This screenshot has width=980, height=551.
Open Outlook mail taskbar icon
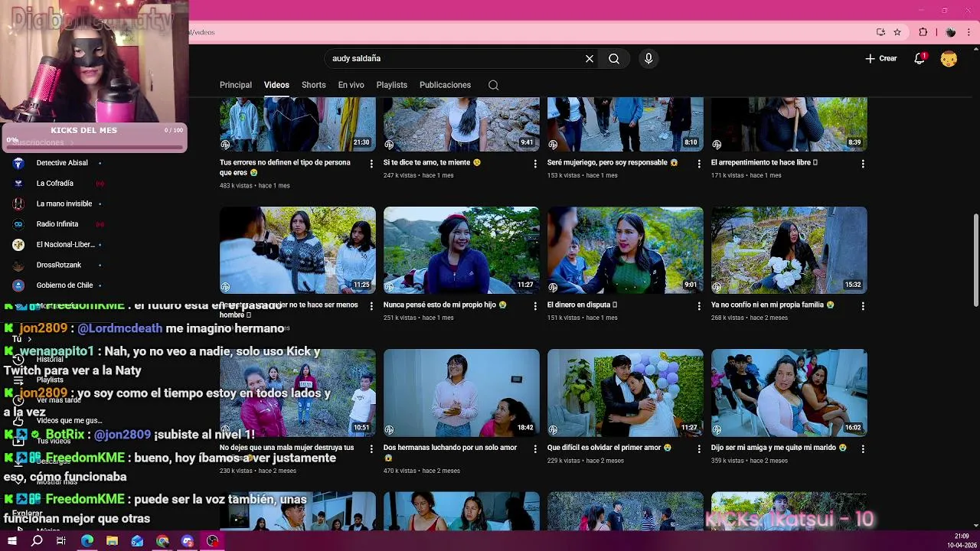pyautogui.click(x=137, y=541)
